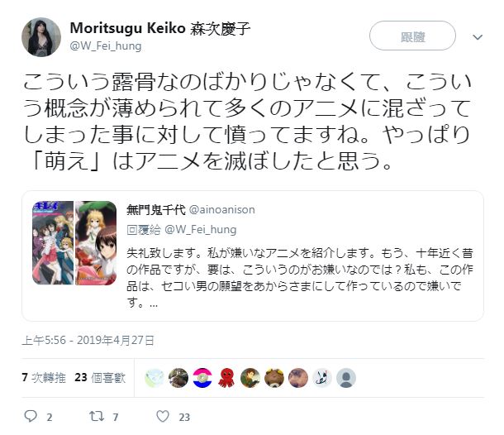Open the pink-blue striped flag liker avatar
504x435 pixels.
click(x=202, y=378)
